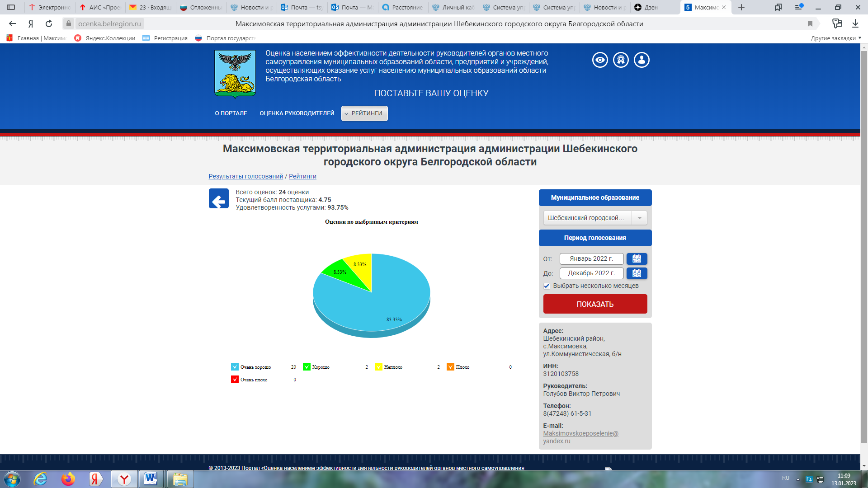Screen dimensions: 868x488
Task: Click the award ribbon icon in header
Action: coord(621,60)
